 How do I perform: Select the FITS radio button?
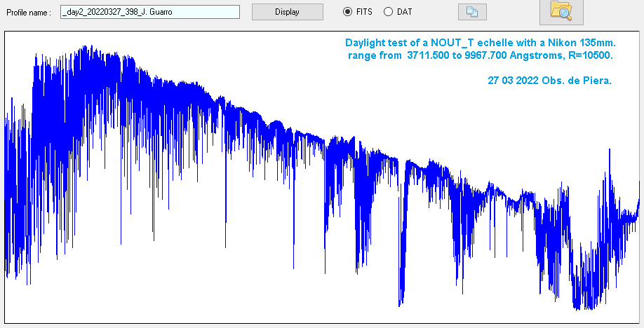347,12
